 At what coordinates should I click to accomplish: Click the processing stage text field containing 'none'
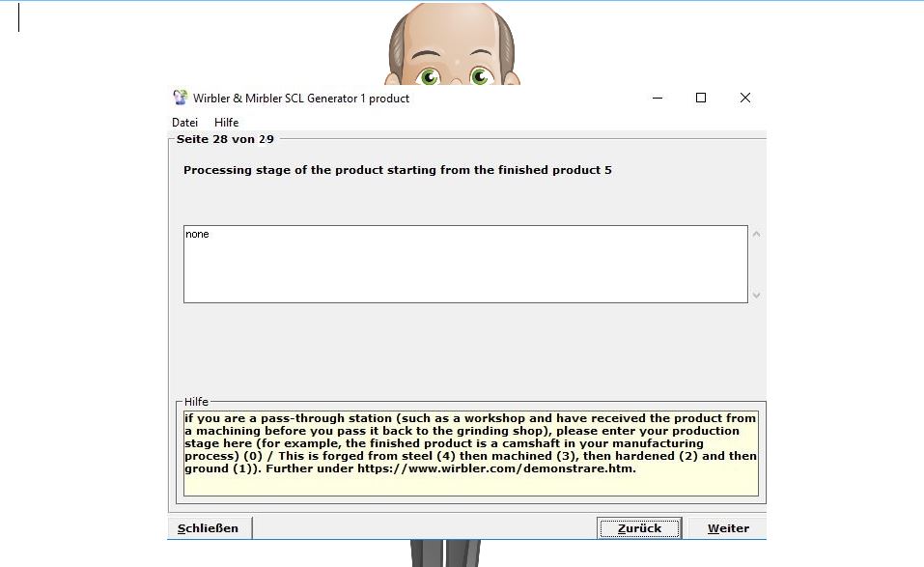(465, 264)
